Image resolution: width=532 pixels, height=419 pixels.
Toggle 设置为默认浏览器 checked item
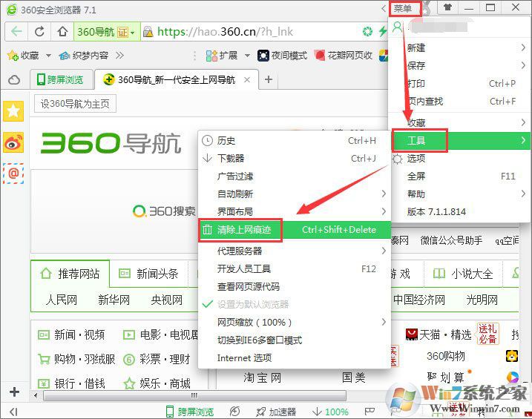tap(295, 304)
